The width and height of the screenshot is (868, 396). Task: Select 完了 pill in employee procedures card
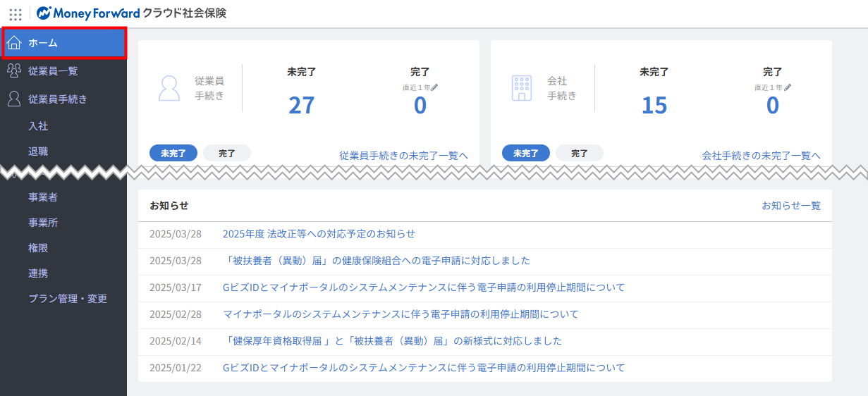[x=227, y=153]
